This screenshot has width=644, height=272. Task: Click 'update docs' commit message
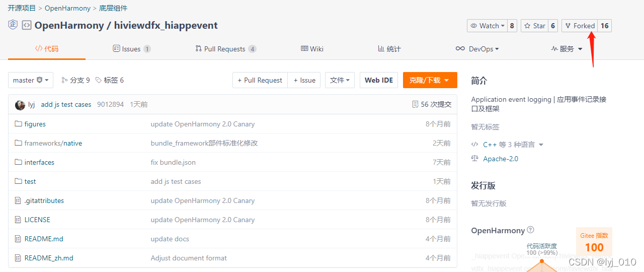pyautogui.click(x=170, y=239)
